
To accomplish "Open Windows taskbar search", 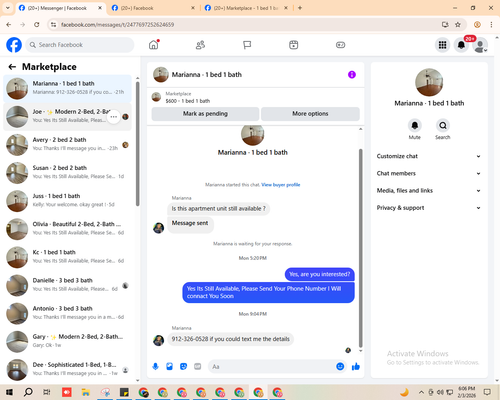I will (28, 392).
